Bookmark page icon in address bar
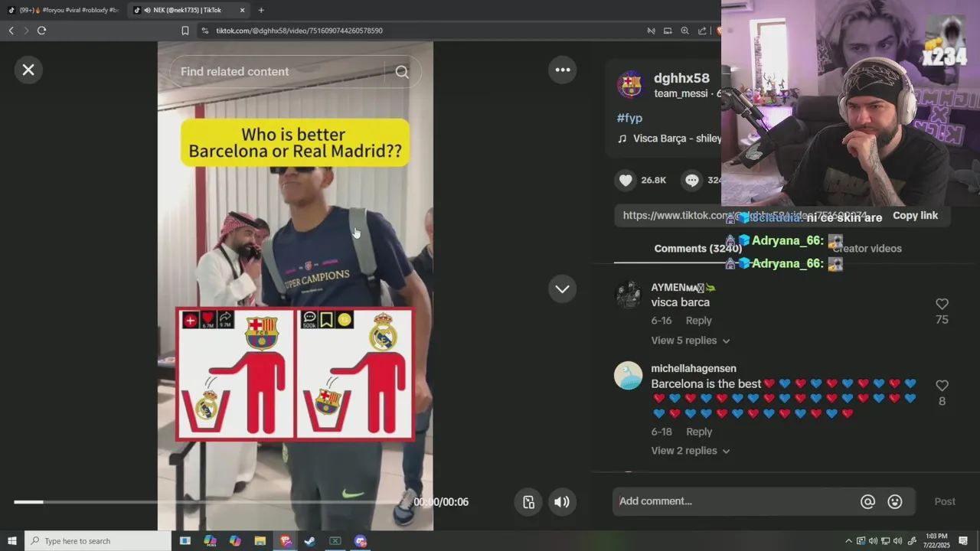 185,31
